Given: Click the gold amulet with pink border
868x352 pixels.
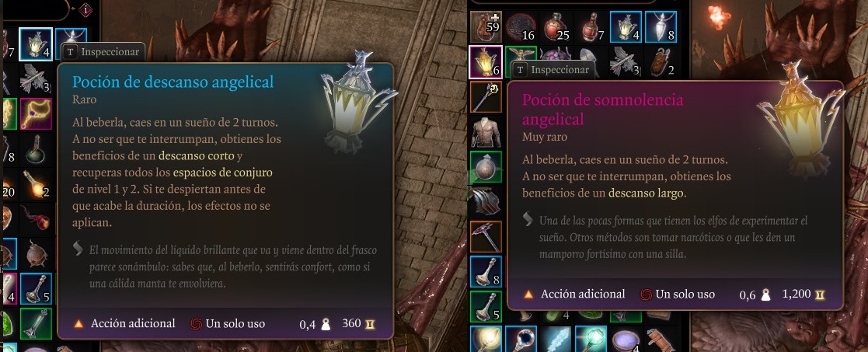Looking at the screenshot, I should [36, 114].
